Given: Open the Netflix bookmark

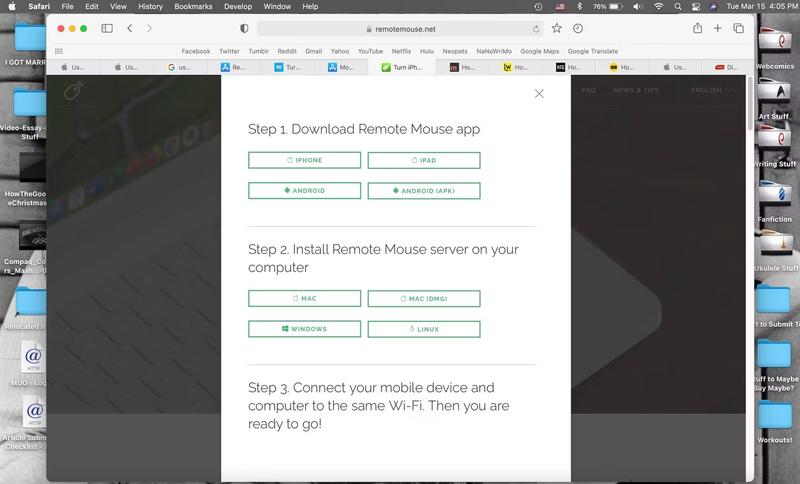Looking at the screenshot, I should click(402, 51).
